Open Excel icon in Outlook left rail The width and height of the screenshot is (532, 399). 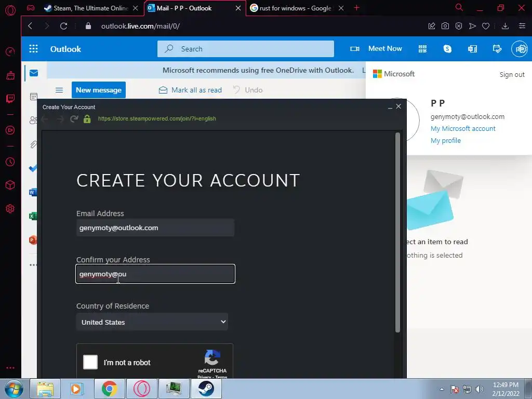click(x=33, y=216)
